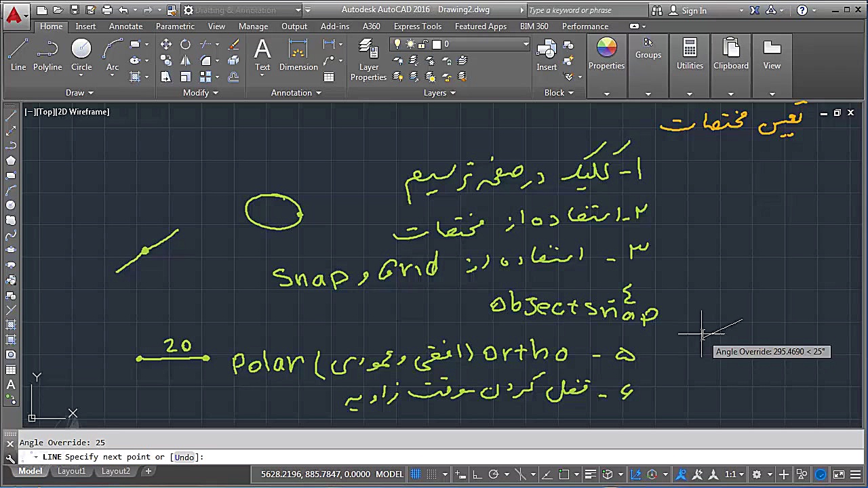Switch to the Annotate ribbon tab
The height and width of the screenshot is (488, 868).
coord(125,26)
